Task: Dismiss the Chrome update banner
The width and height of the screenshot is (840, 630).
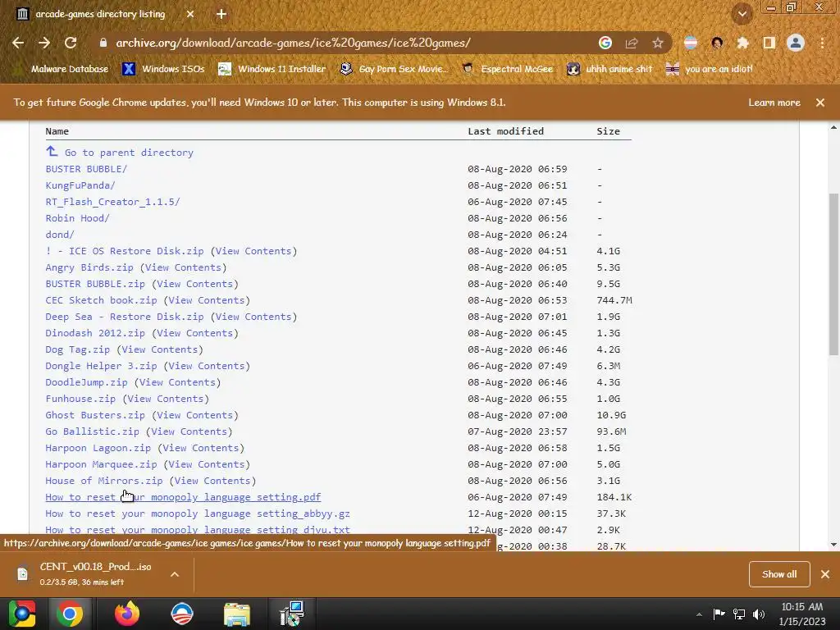Action: (819, 103)
